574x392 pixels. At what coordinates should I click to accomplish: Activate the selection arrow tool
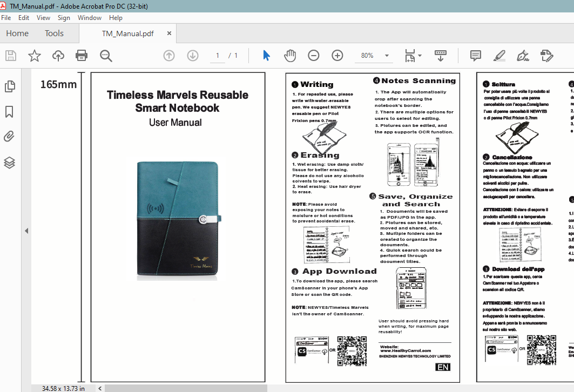(267, 56)
